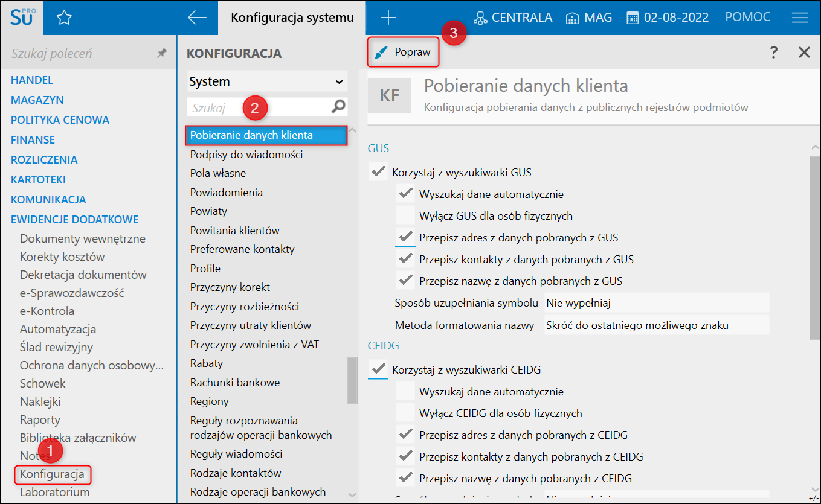Open the System category dropdown
821x504 pixels.
(x=266, y=81)
